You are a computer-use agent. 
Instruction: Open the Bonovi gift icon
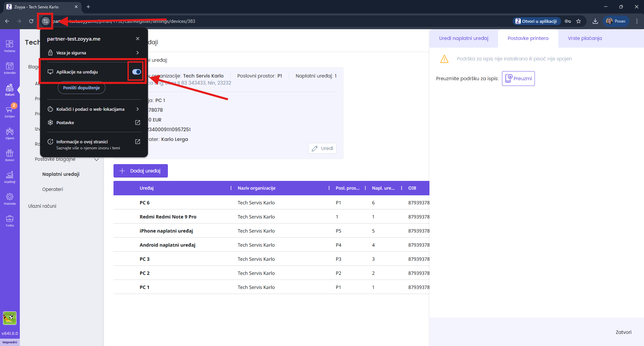pyautogui.click(x=10, y=155)
